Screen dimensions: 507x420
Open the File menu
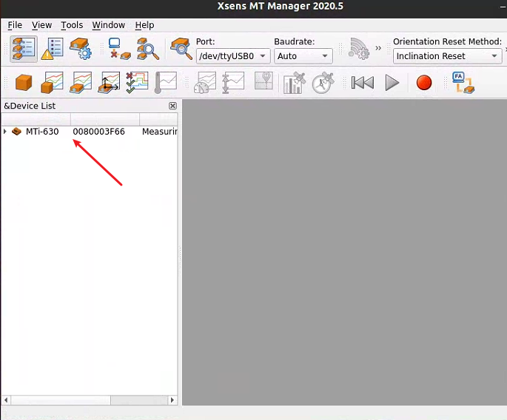pyautogui.click(x=15, y=25)
